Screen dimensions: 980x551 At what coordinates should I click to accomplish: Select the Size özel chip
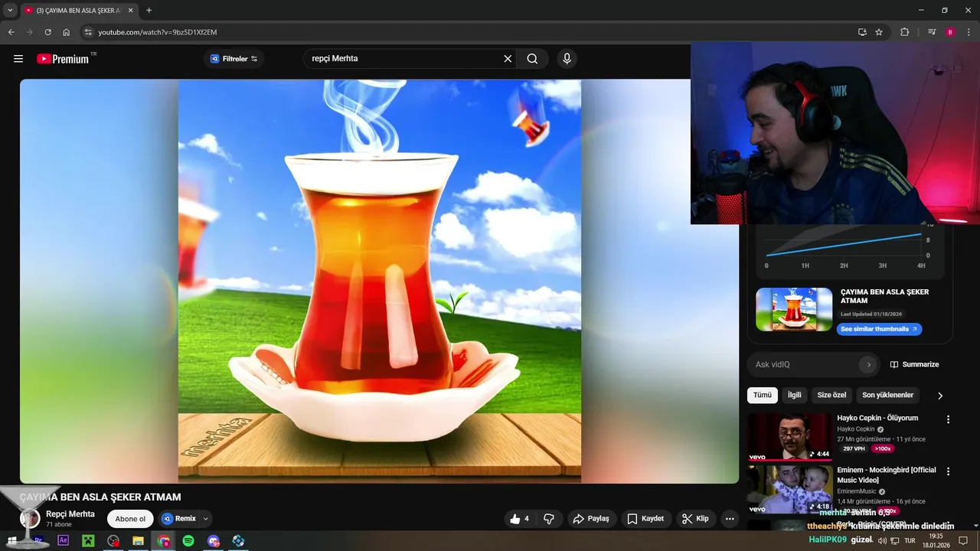pyautogui.click(x=831, y=396)
